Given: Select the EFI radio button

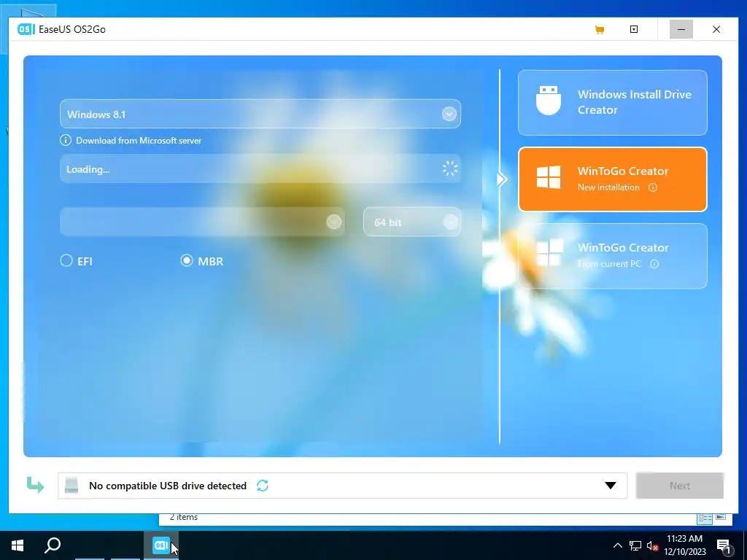Looking at the screenshot, I should [x=66, y=260].
